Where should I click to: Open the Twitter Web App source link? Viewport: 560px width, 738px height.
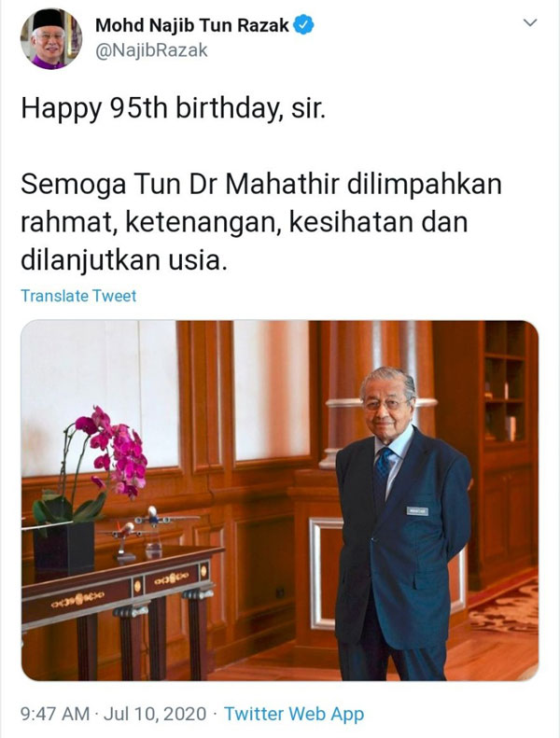coord(294,714)
